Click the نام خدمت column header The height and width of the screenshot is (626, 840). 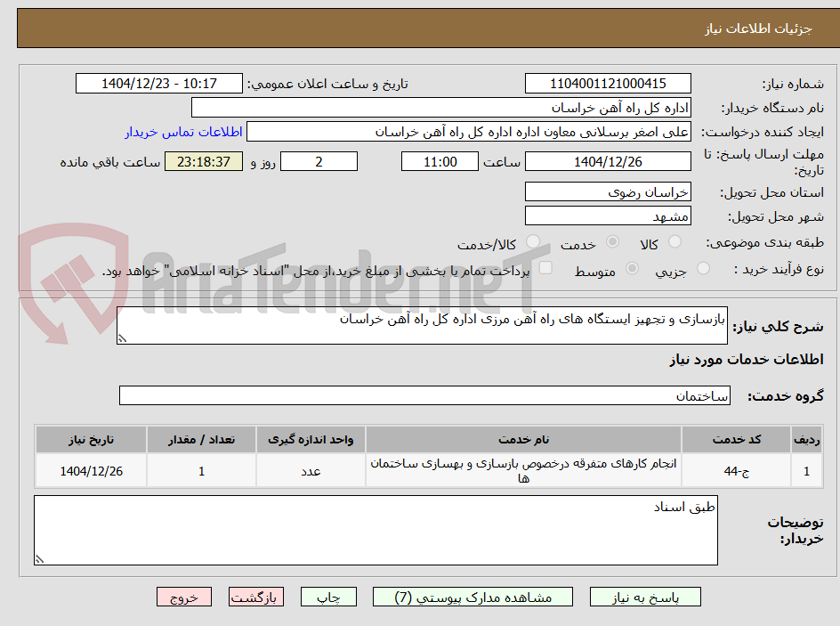523,440
